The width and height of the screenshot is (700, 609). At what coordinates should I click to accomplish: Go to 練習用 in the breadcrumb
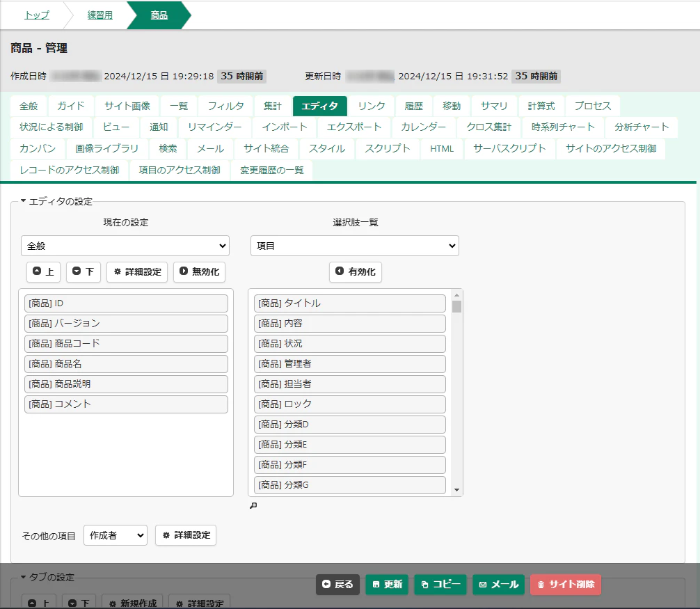pyautogui.click(x=100, y=15)
